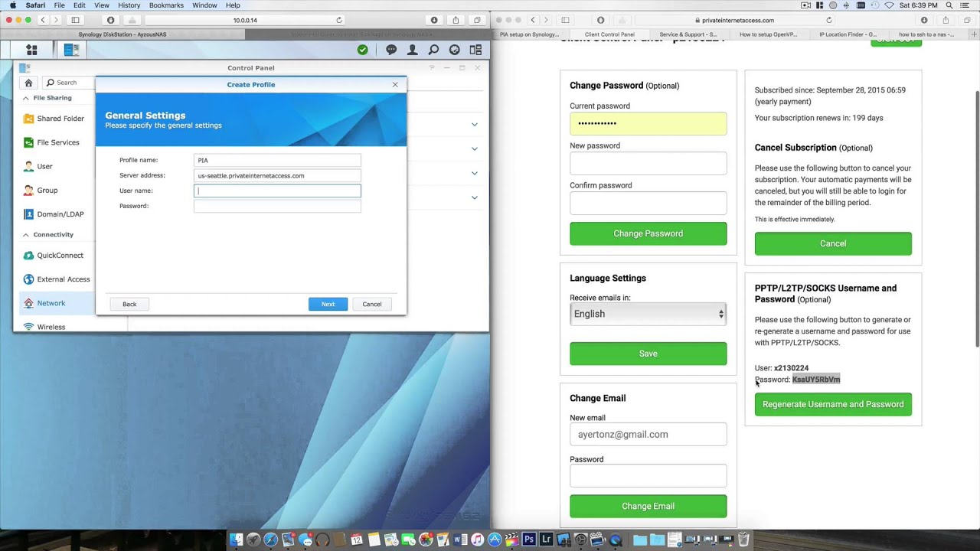
Task: Click the Server address field
Action: point(277,175)
